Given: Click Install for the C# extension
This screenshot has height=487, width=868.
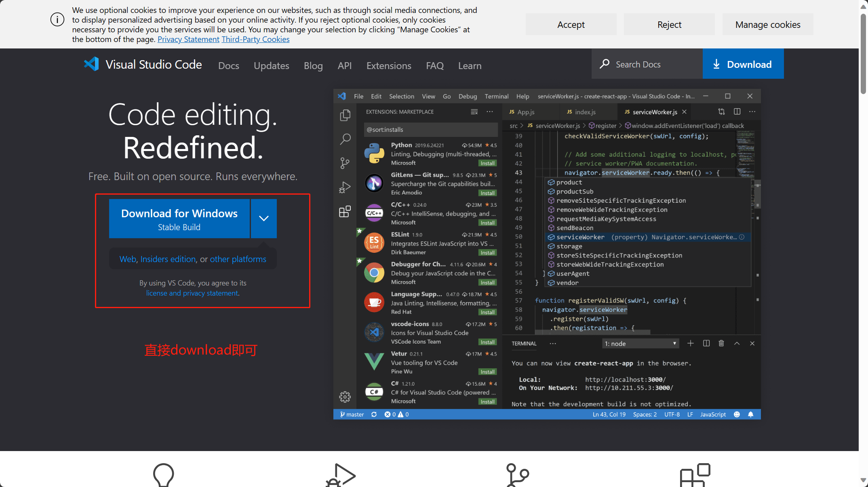Looking at the screenshot, I should pyautogui.click(x=487, y=401).
